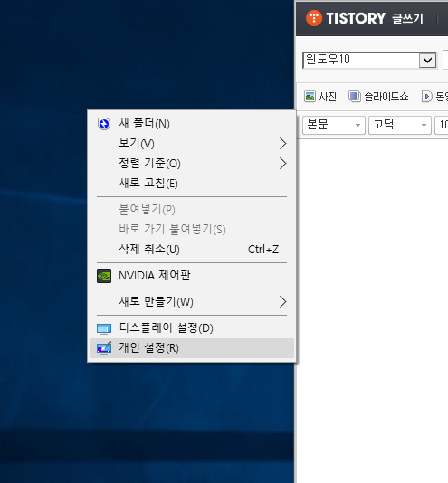Open the 보기(V) submenu entry

(x=192, y=144)
